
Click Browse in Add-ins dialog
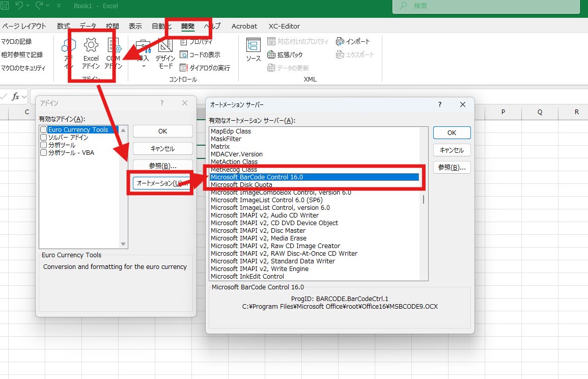[x=163, y=166]
